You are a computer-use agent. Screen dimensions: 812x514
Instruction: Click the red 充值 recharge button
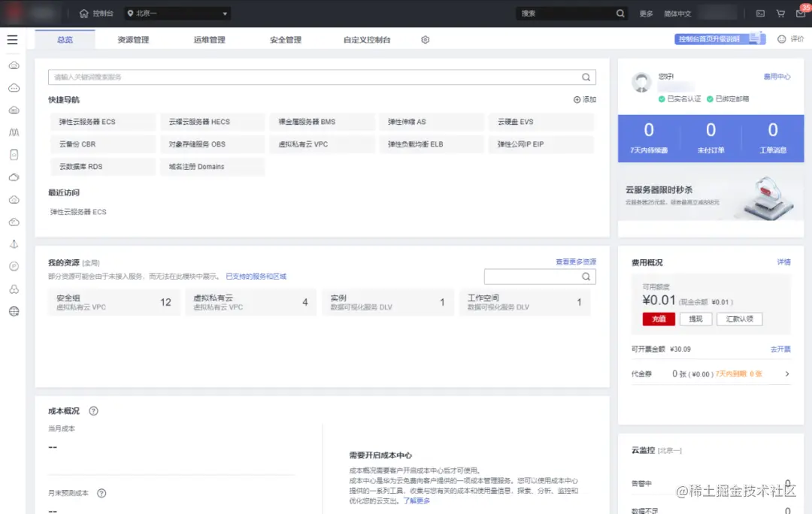(x=658, y=319)
